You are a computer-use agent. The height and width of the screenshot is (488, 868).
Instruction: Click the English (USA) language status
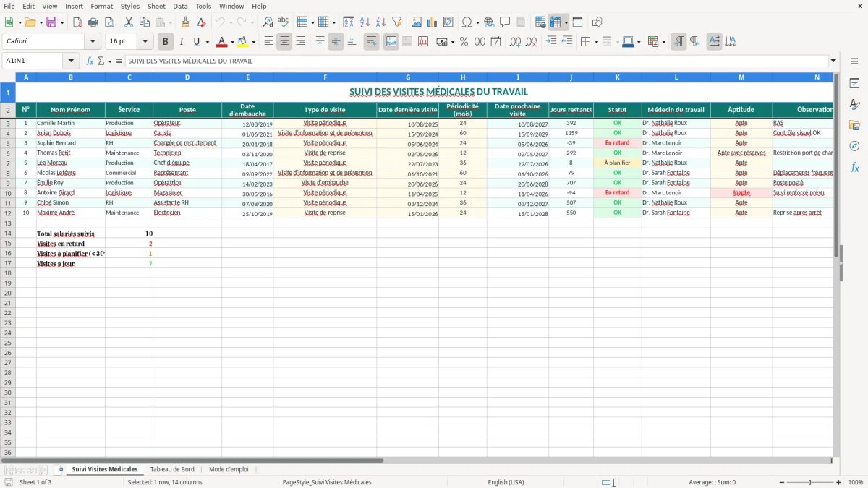[x=506, y=482]
